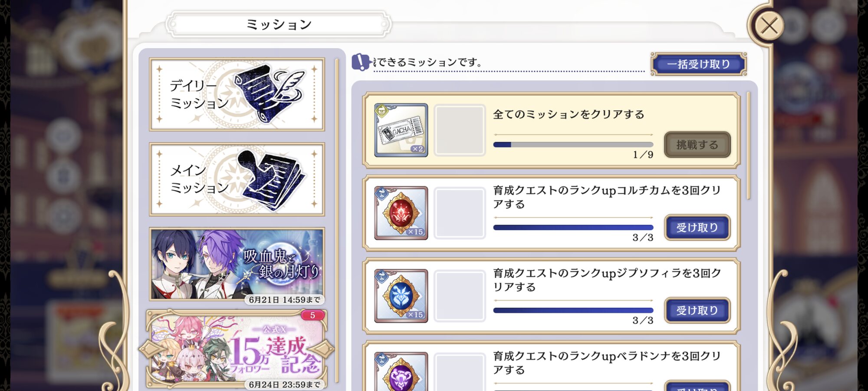Viewport: 868px width, 391px height.
Task: Open the デイリーミッション tab
Action: point(237,94)
